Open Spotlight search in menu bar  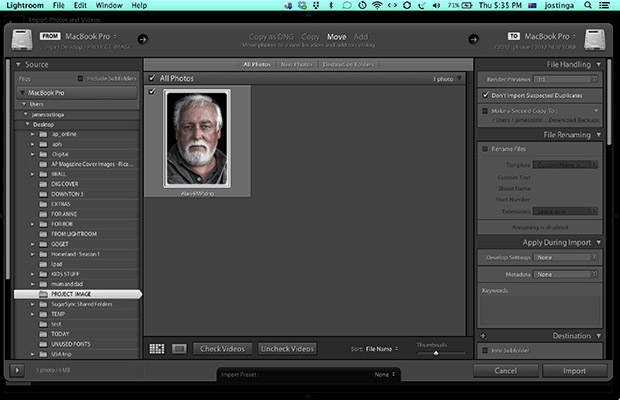588,5
